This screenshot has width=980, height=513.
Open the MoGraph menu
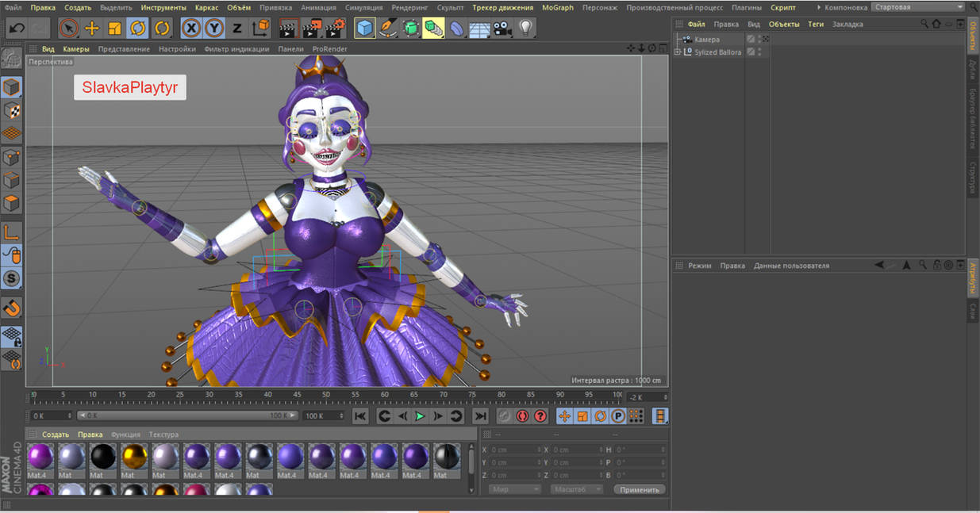(558, 7)
